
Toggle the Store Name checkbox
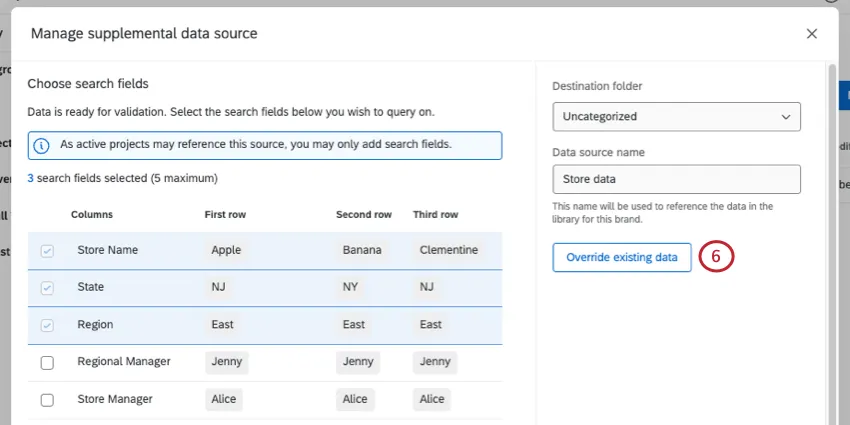pos(47,250)
